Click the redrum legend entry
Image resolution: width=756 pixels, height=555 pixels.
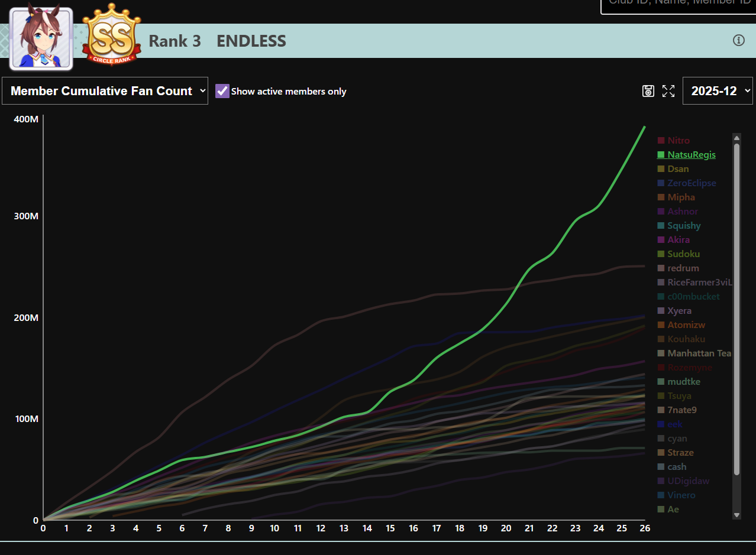point(679,268)
